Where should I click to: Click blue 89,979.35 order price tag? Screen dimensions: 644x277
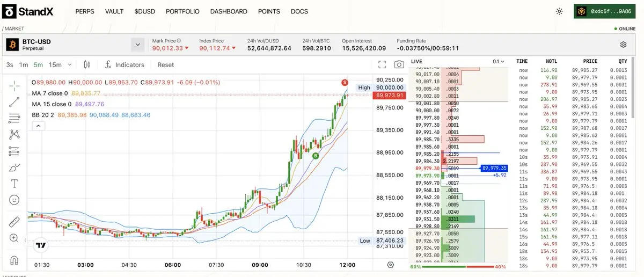point(494,168)
